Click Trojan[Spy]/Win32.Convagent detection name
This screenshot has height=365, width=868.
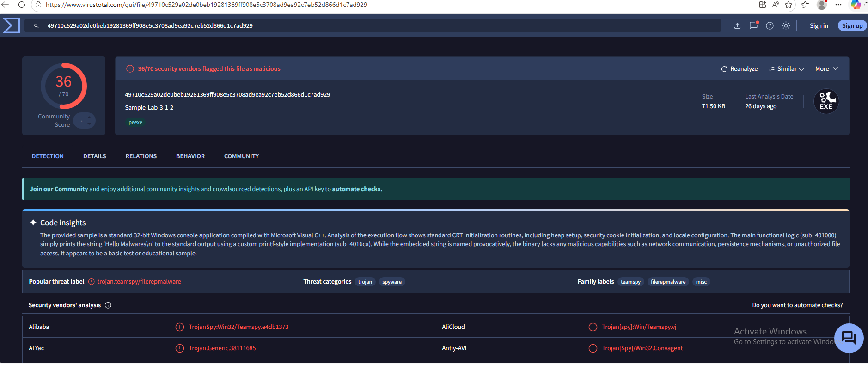point(642,348)
